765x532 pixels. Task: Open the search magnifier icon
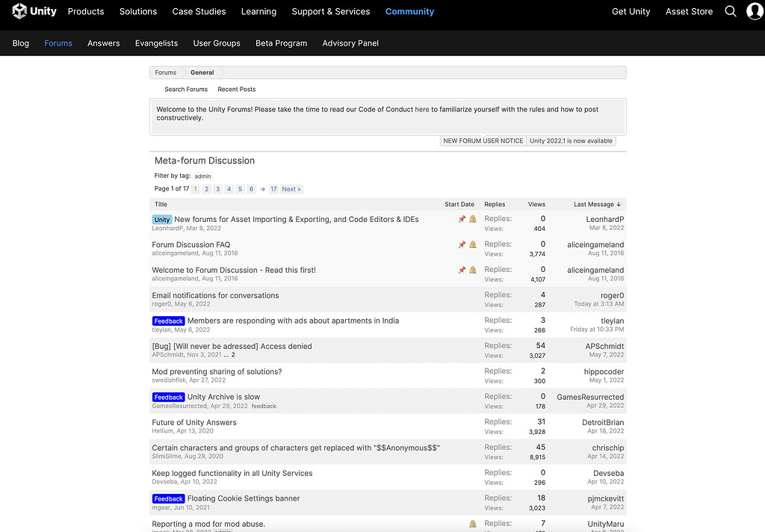[730, 11]
